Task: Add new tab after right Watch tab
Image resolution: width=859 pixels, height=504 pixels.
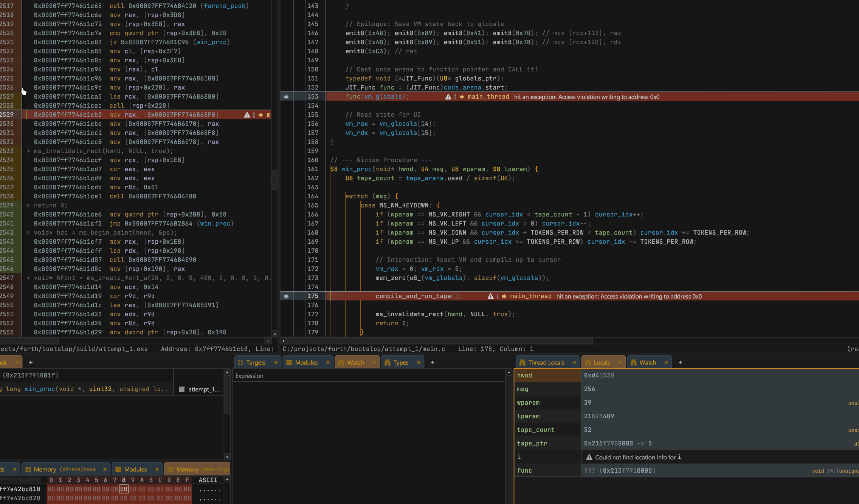Action: pyautogui.click(x=680, y=362)
